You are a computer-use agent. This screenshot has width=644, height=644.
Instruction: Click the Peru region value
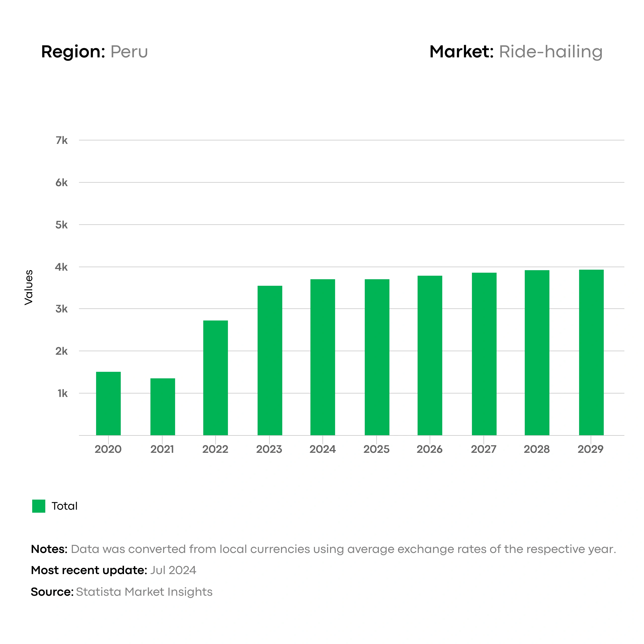tap(129, 52)
